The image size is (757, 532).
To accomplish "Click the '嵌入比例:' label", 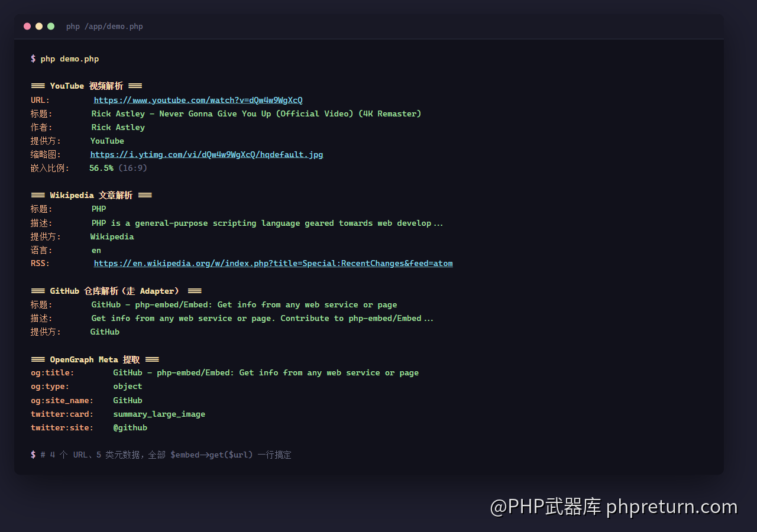I will coord(50,168).
